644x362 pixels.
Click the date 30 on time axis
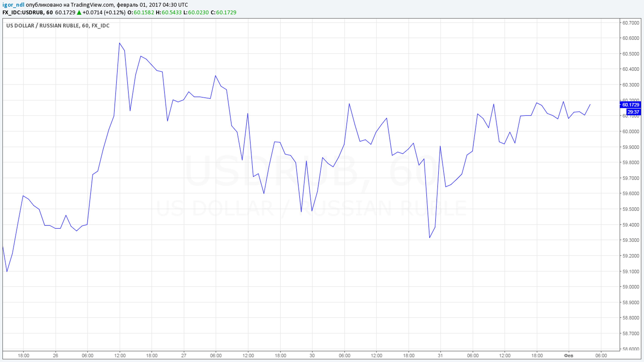pyautogui.click(x=312, y=356)
